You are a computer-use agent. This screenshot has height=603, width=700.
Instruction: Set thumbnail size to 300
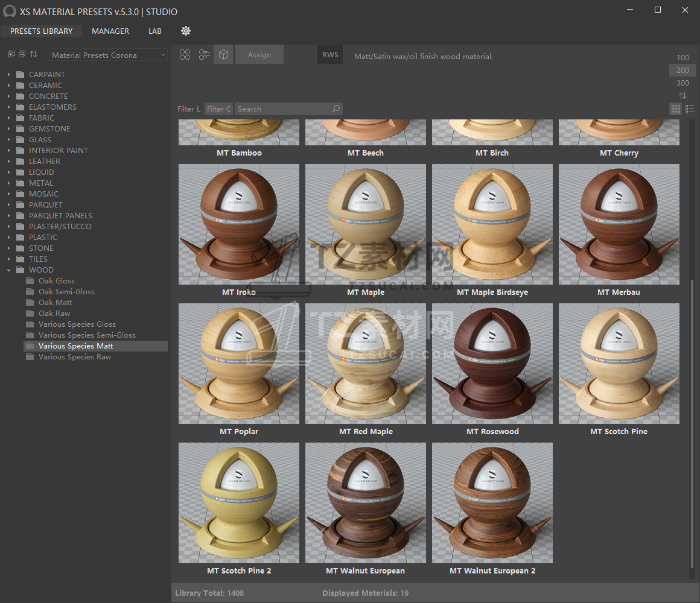coord(682,83)
